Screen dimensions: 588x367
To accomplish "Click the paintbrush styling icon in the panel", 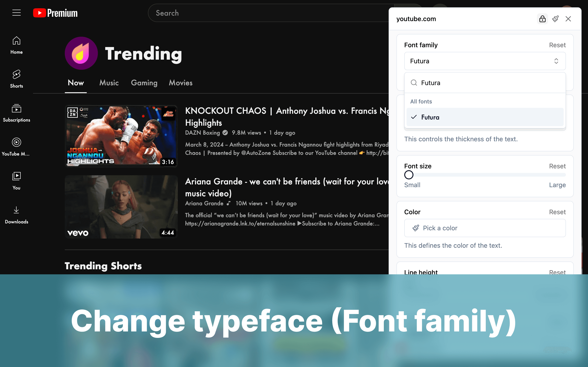I will click(x=556, y=19).
